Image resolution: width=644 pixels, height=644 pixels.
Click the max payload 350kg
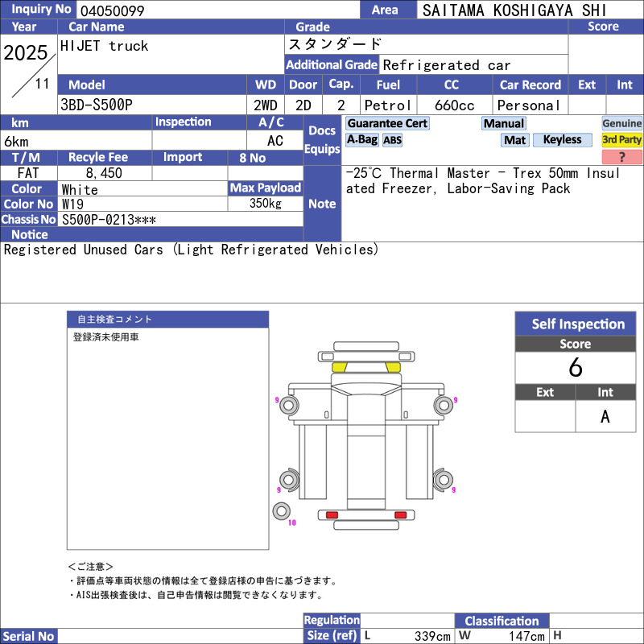(x=266, y=204)
